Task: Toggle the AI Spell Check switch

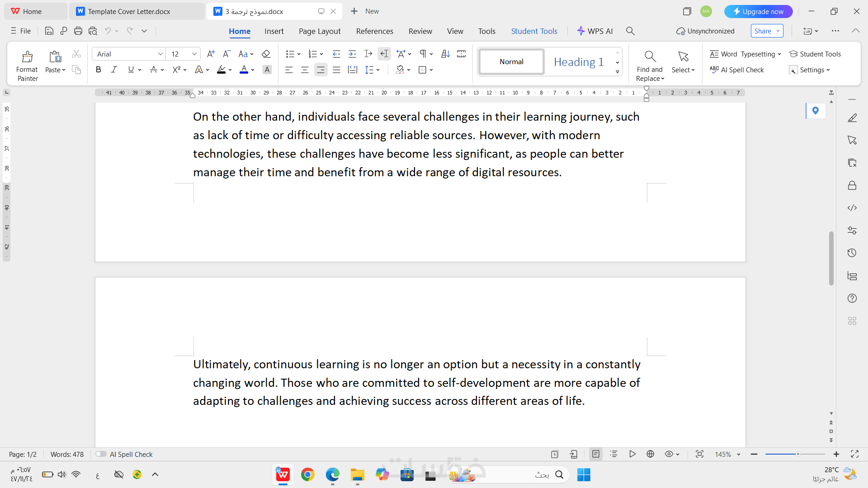Action: 101,454
